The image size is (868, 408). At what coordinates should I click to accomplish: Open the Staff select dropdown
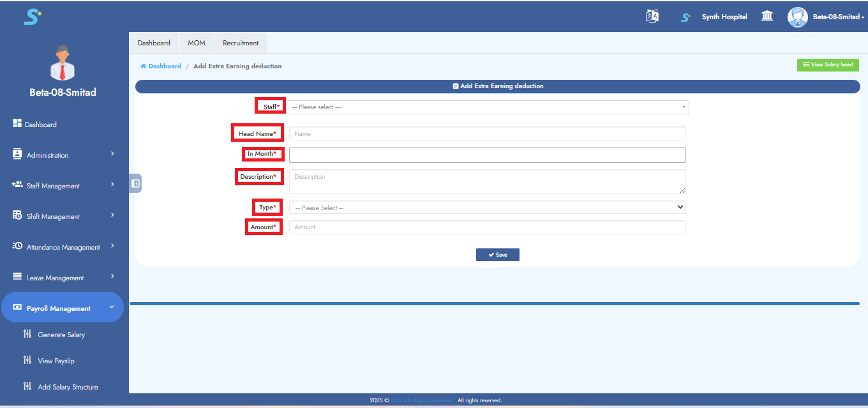click(488, 107)
